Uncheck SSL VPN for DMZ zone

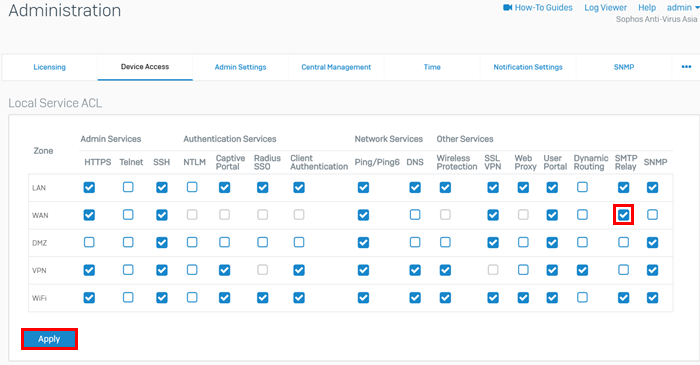[x=493, y=243]
